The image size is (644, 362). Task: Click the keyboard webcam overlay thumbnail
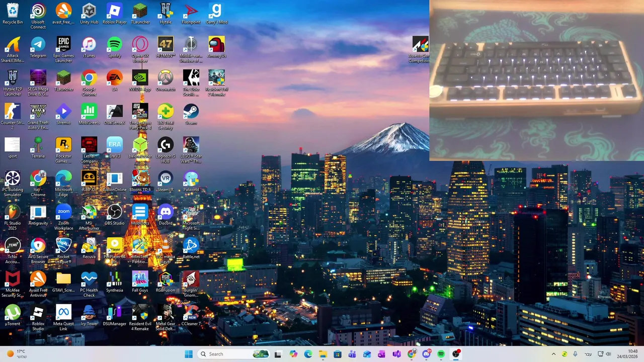536,80
